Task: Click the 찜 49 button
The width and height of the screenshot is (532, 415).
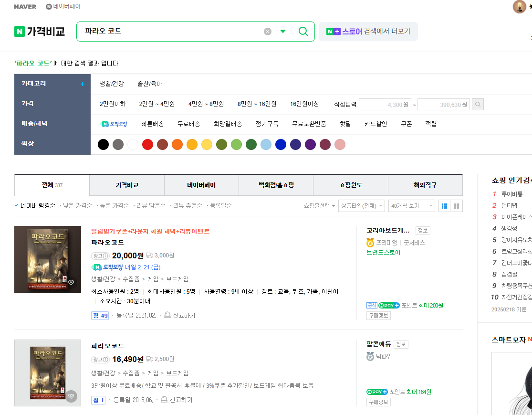Action: [x=100, y=316]
